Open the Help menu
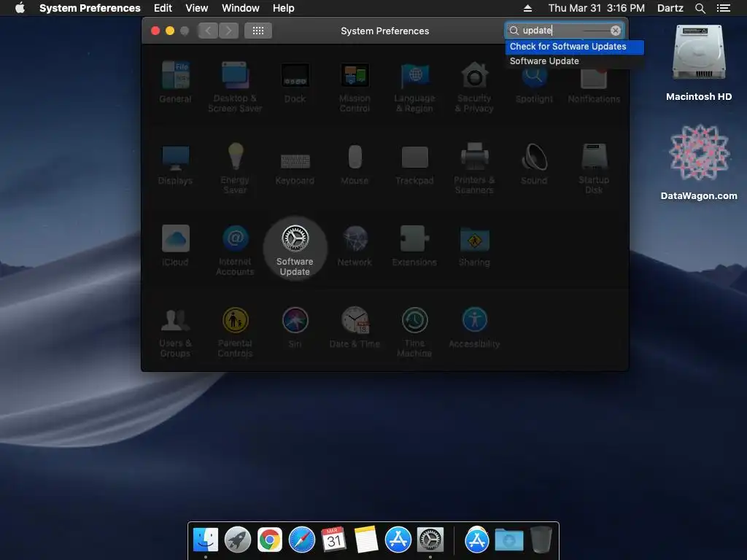 coord(284,8)
